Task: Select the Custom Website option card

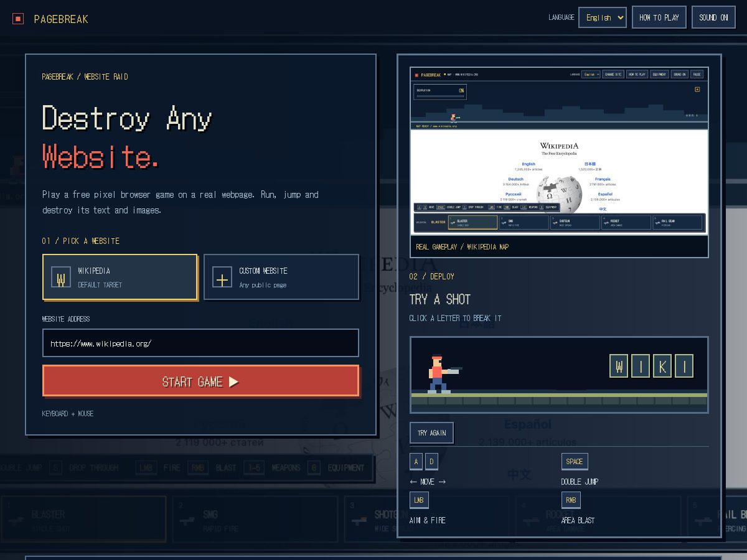Action: point(281,277)
